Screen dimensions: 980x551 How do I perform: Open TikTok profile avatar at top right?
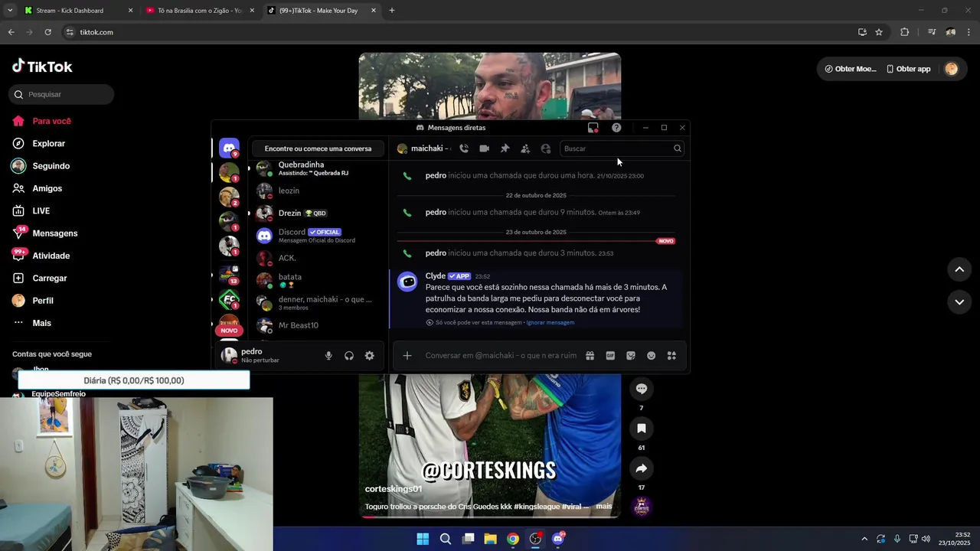951,69
